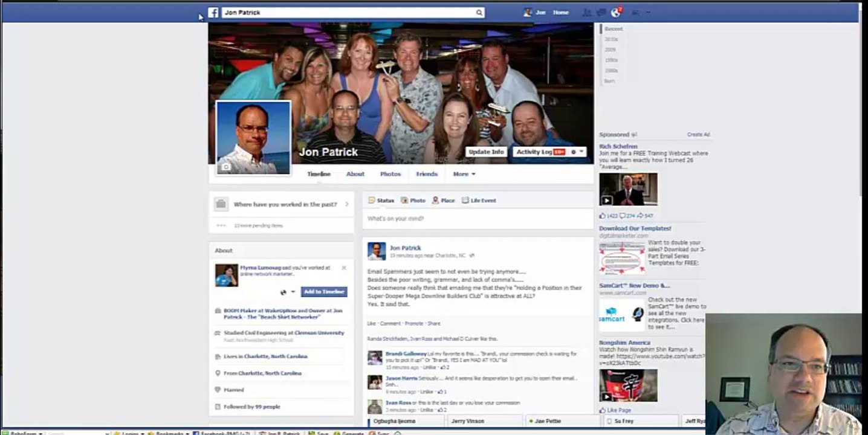Image resolution: width=868 pixels, height=435 pixels.
Task: Open Ivan Ross's profile link
Action: coord(398,403)
